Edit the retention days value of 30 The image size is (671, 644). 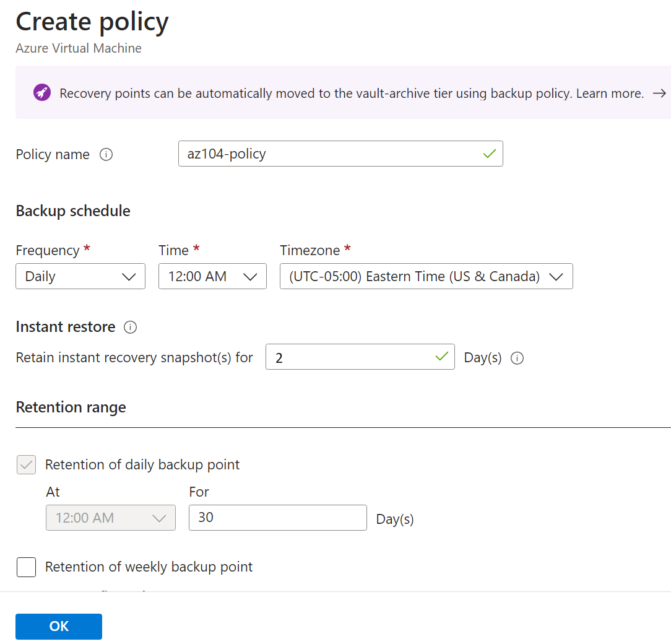[277, 518]
